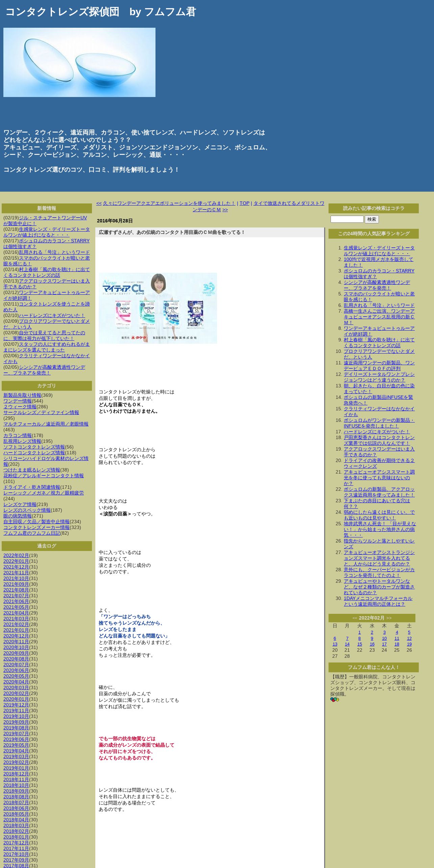The height and width of the screenshot is (868, 434).
Task: Open category レンズケア情報
Action: pos(20,504)
